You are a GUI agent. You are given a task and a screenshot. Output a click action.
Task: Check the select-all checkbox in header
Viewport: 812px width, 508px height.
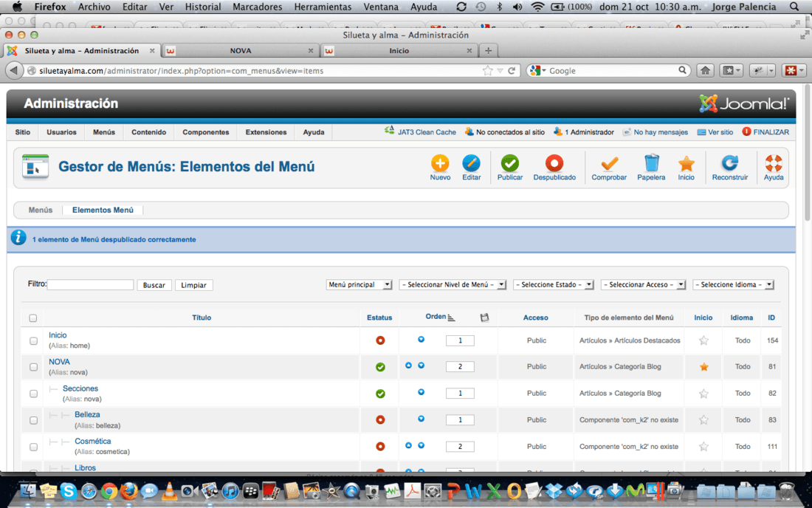[33, 318]
